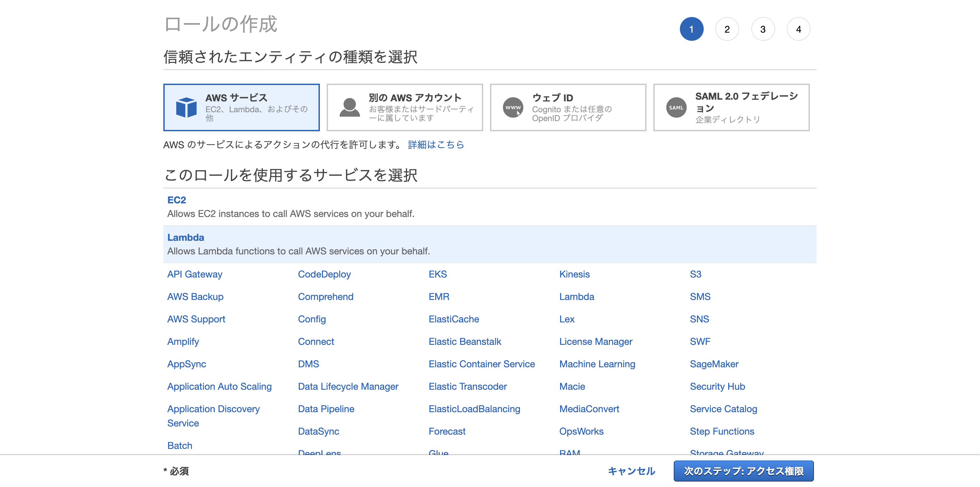Select DataSync service
The height and width of the screenshot is (487, 980).
coord(318,432)
